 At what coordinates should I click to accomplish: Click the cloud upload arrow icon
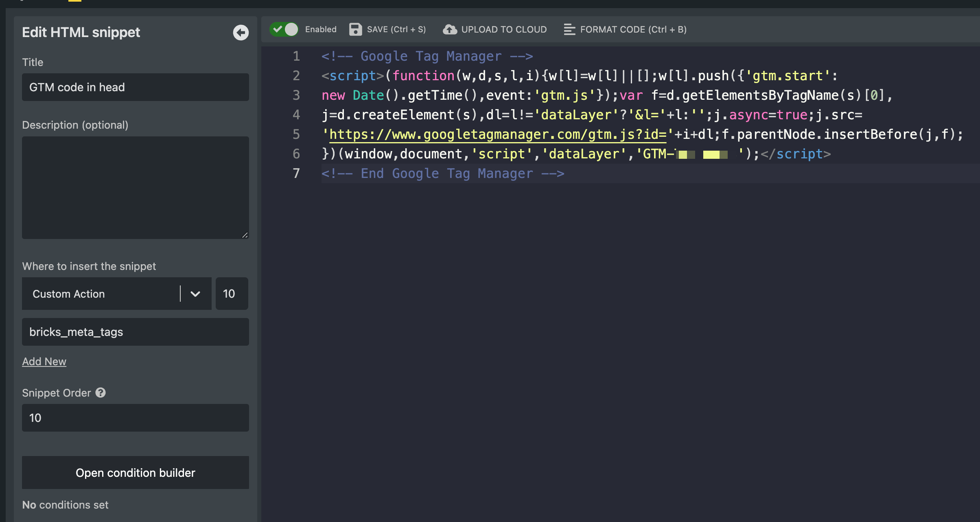(450, 29)
